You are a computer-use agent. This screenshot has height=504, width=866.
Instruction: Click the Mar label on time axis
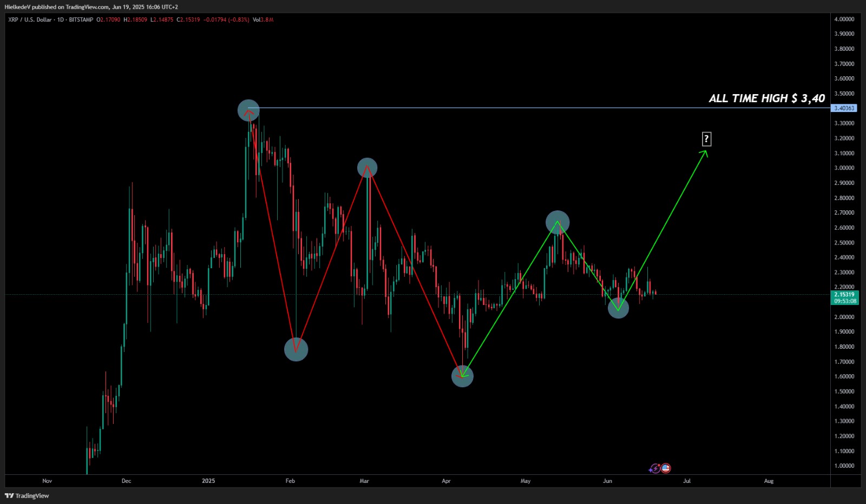[x=364, y=481]
